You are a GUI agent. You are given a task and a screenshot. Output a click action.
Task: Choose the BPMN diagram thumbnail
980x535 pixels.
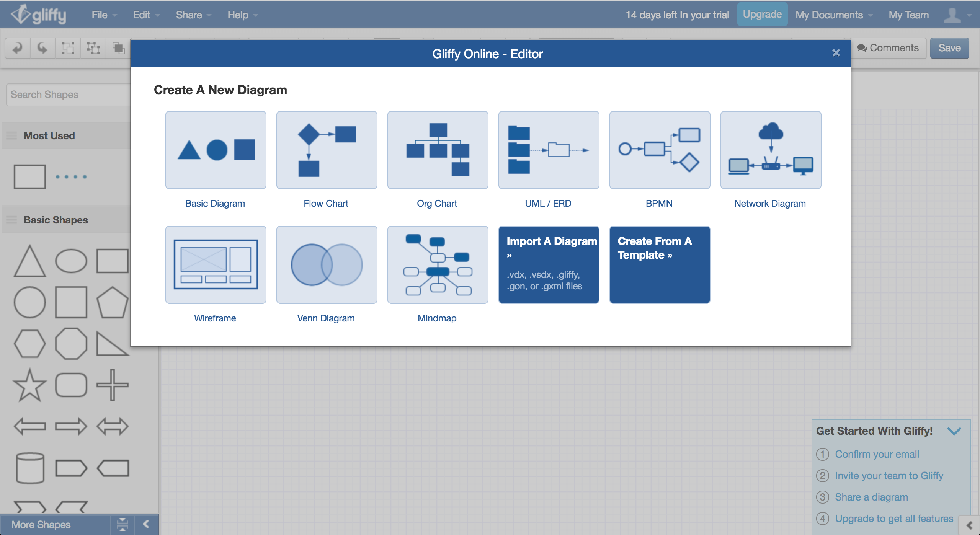(x=660, y=150)
